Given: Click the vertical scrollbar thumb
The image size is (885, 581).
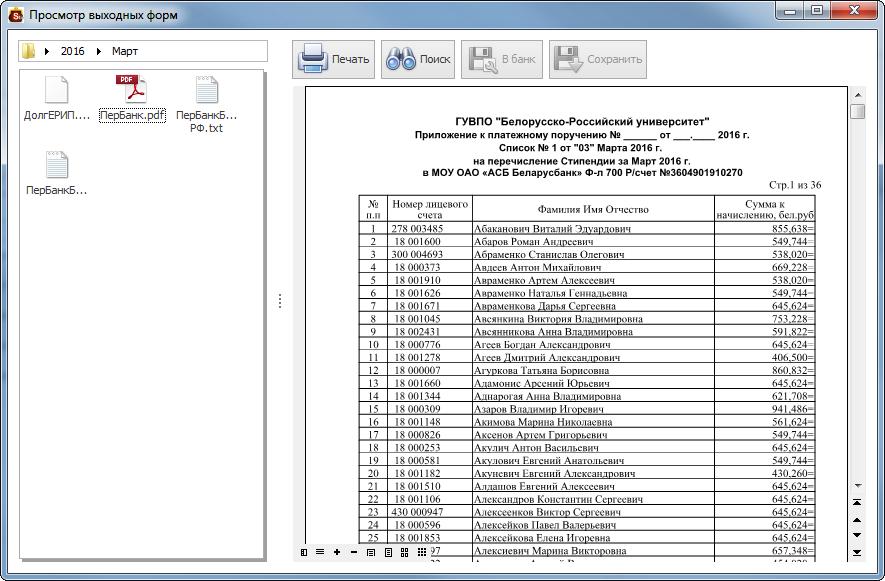Looking at the screenshot, I should 858,111.
